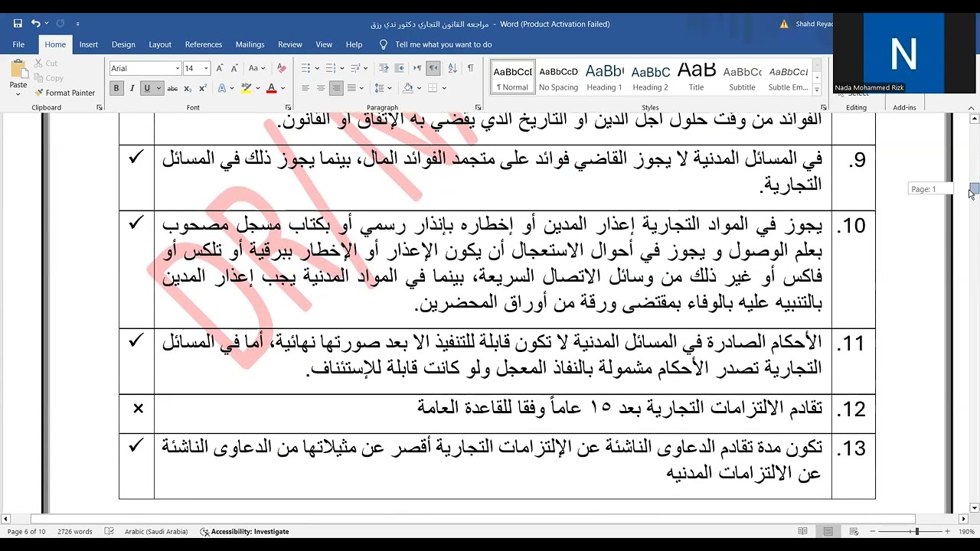Toggle Print Layout view button
Viewport: 980px width, 551px height.
pyautogui.click(x=828, y=531)
